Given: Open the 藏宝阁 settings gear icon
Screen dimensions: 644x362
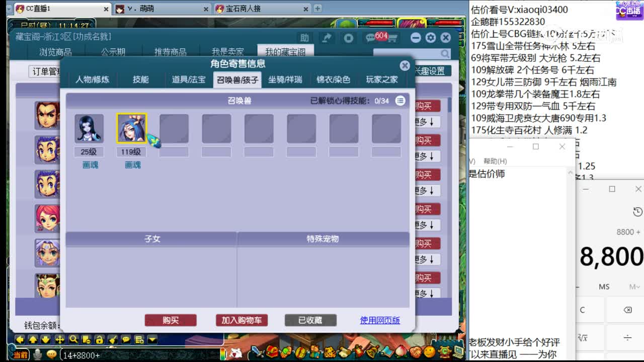Looking at the screenshot, I should pyautogui.click(x=431, y=37).
